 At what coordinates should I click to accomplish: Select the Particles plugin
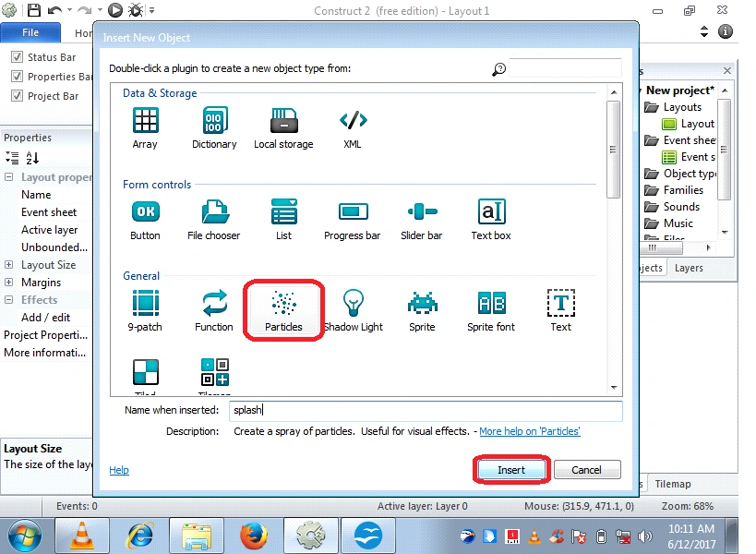(283, 311)
